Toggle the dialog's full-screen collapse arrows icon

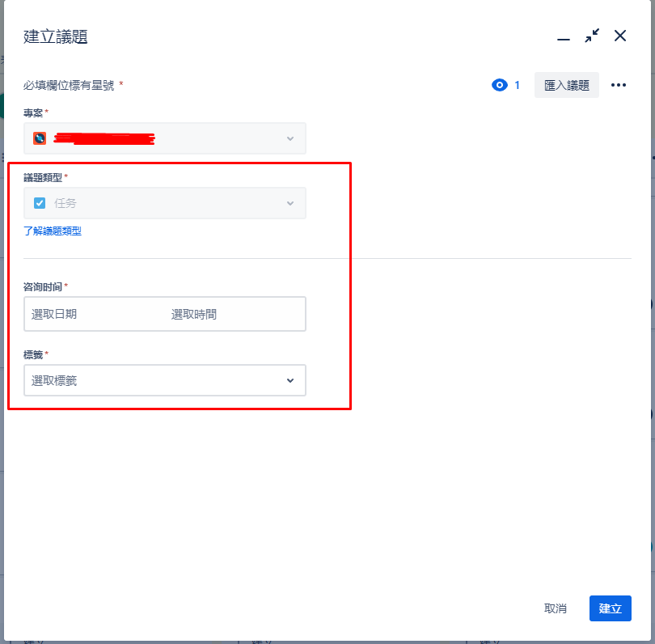tap(592, 36)
